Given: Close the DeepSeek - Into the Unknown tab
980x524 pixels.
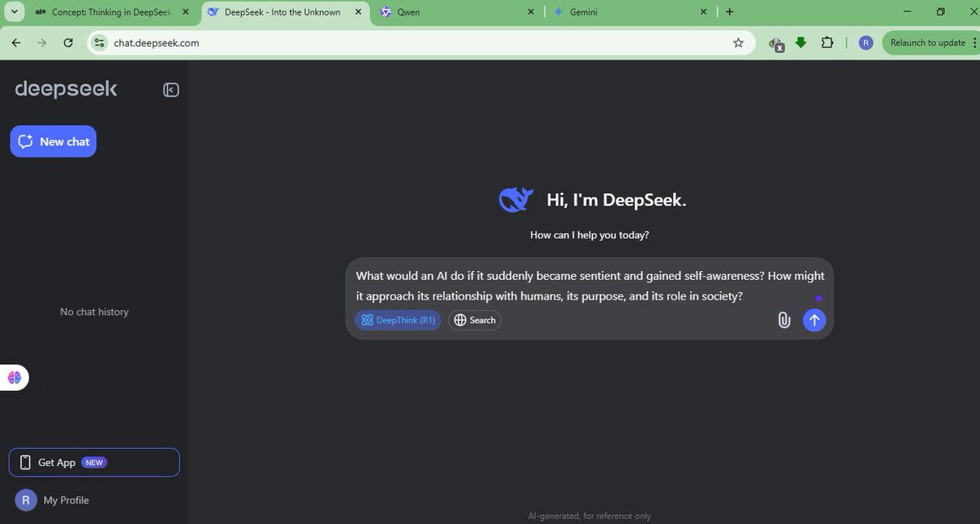Looking at the screenshot, I should tap(358, 12).
